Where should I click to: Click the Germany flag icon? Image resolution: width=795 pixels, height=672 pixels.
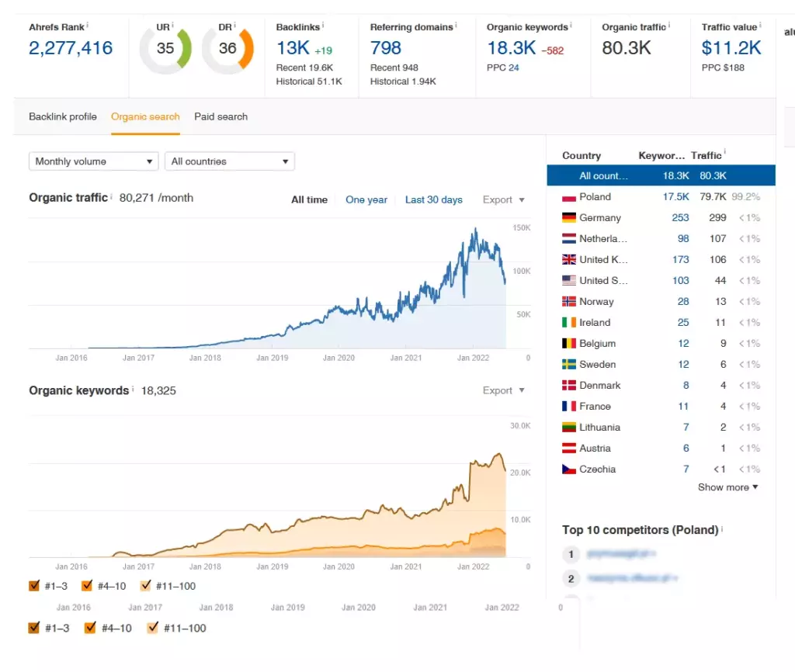(x=569, y=217)
